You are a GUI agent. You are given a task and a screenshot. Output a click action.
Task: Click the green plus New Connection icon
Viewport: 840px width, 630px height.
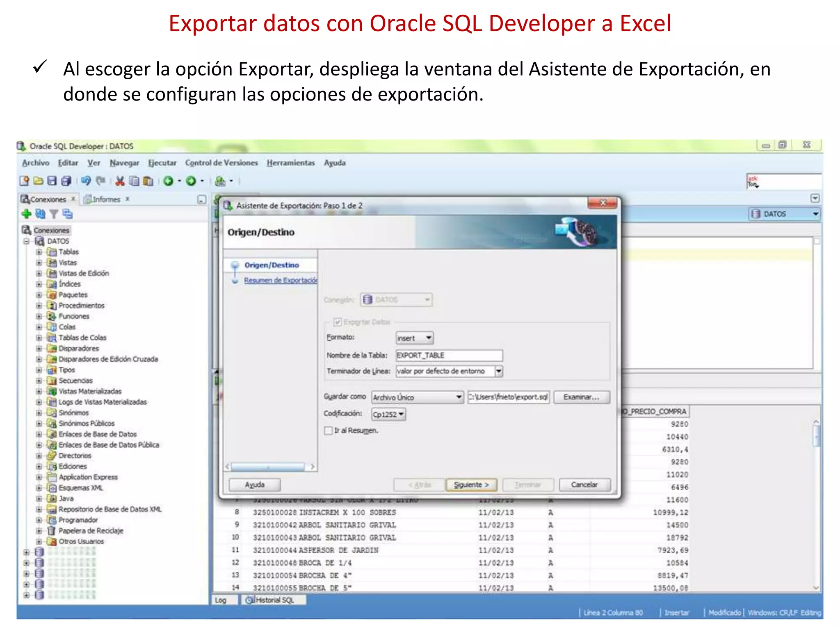(x=26, y=214)
